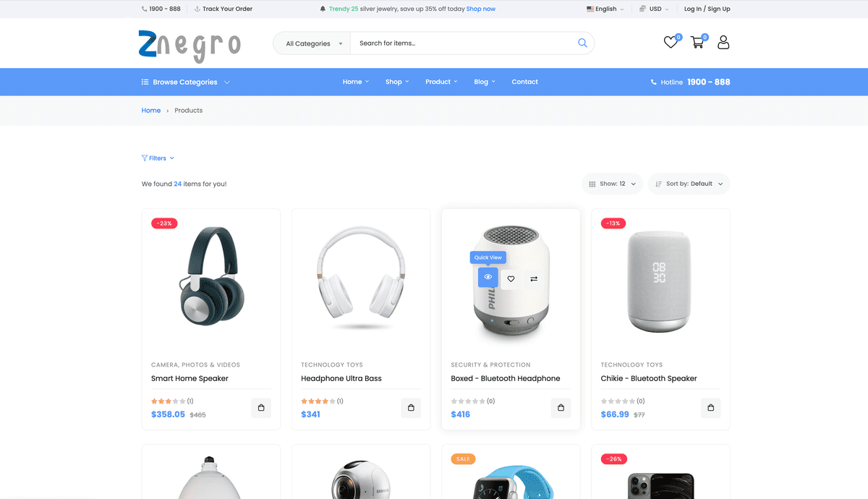Open the Show: 12 items dropdown
This screenshot has width=868, height=499.
(612, 184)
